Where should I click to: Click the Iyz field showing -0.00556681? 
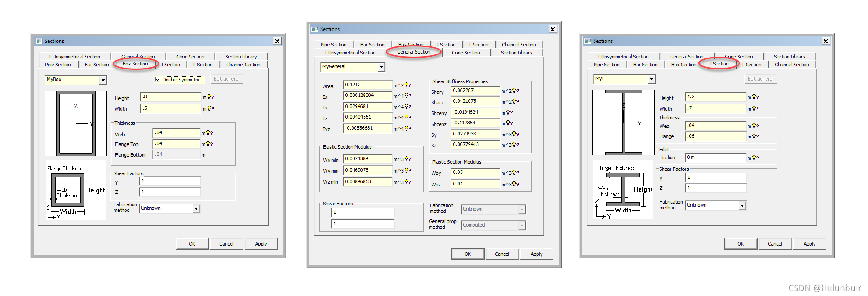click(x=368, y=128)
